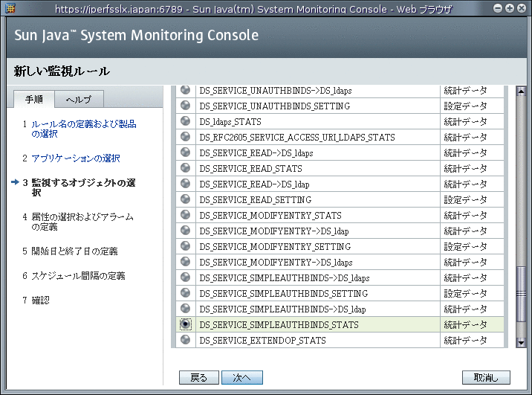The width and height of the screenshot is (532, 395).
Task: Click text DS_SERVICE_SIMPLEAUTHBINDS_SETTING
Action: pos(283,293)
